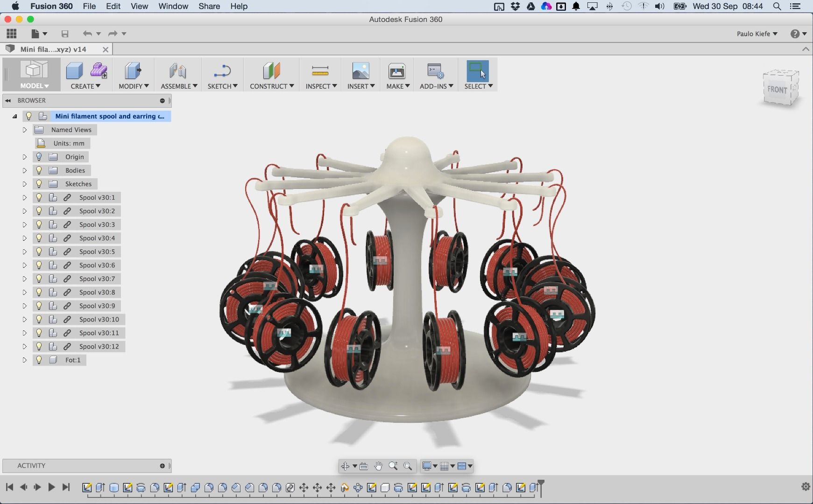The image size is (813, 504).
Task: Open the Make 3D print icon
Action: click(396, 71)
